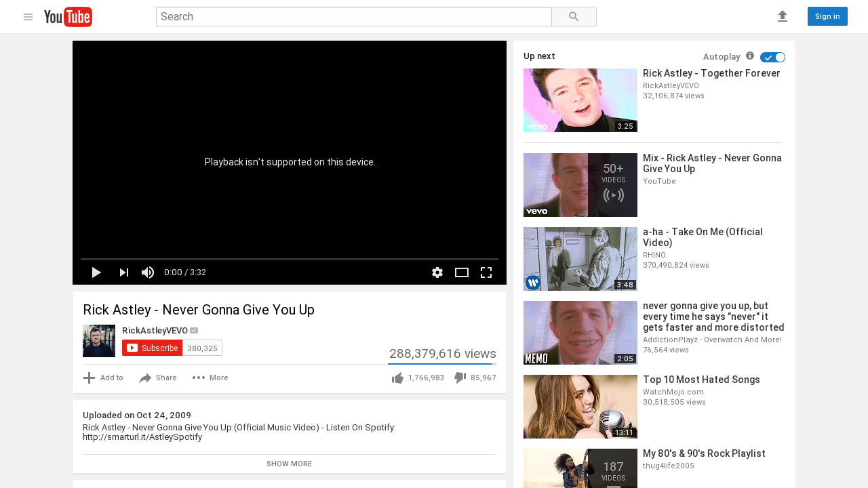
Task: Like the video with thumbs up
Action: click(x=398, y=378)
